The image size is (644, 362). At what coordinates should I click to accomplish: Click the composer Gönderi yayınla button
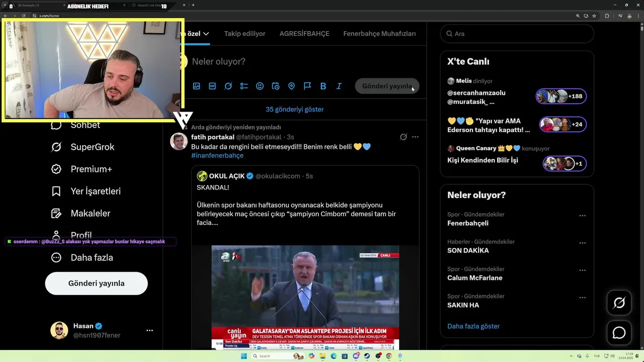[387, 86]
